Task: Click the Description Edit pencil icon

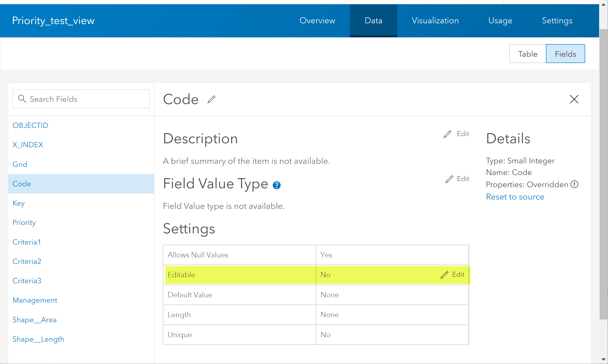Action: point(447,134)
